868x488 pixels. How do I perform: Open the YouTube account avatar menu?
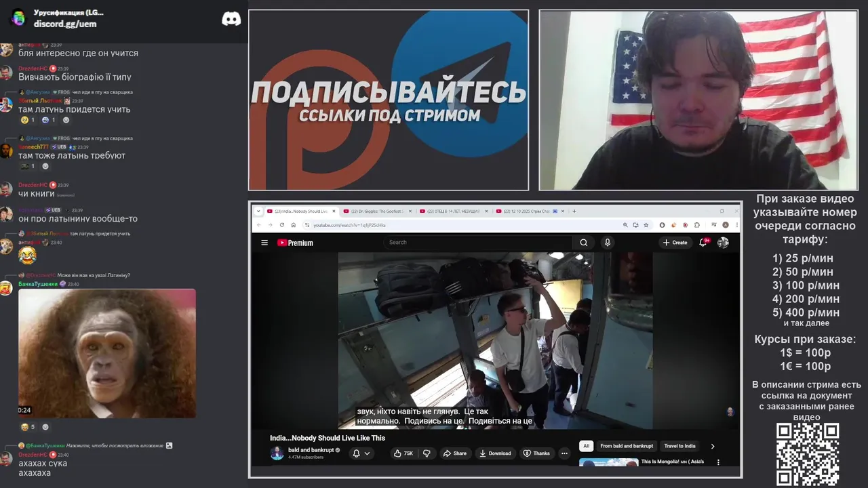click(723, 243)
